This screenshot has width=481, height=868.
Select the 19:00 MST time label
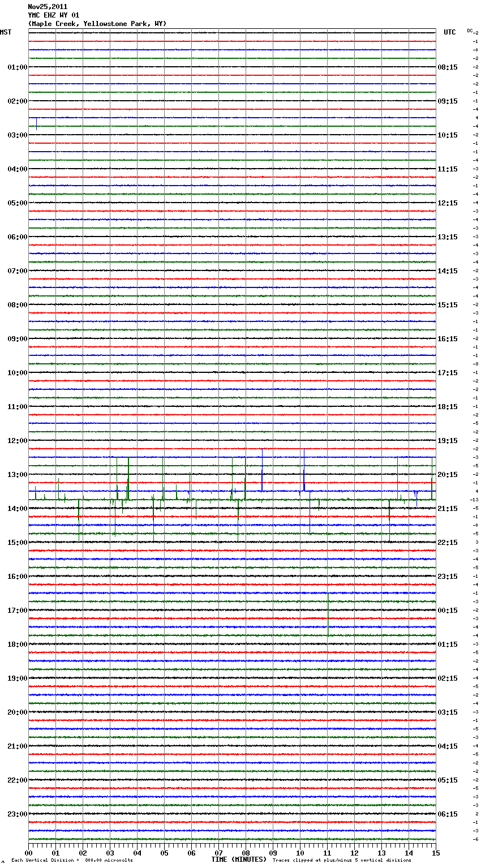[x=17, y=678]
